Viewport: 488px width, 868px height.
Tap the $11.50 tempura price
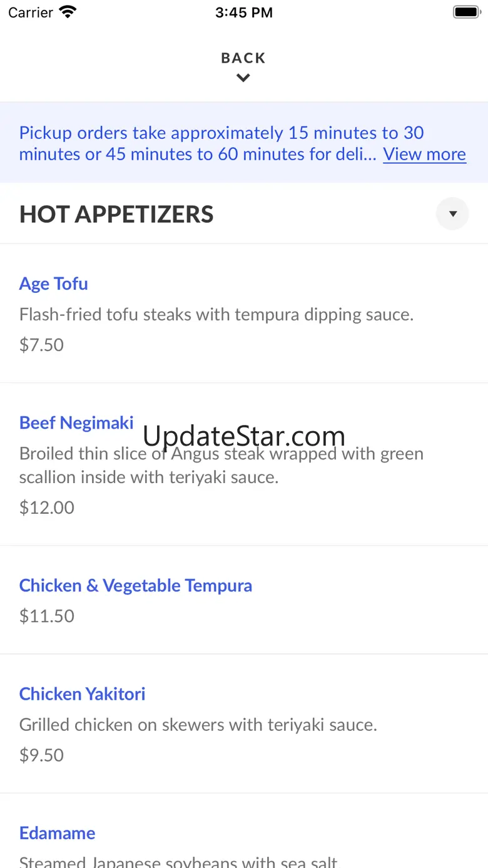[47, 616]
